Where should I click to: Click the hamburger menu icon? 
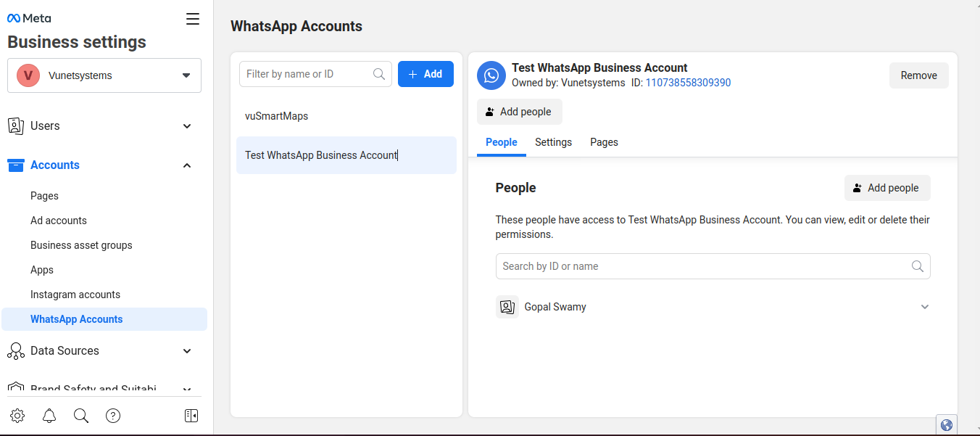193,20
